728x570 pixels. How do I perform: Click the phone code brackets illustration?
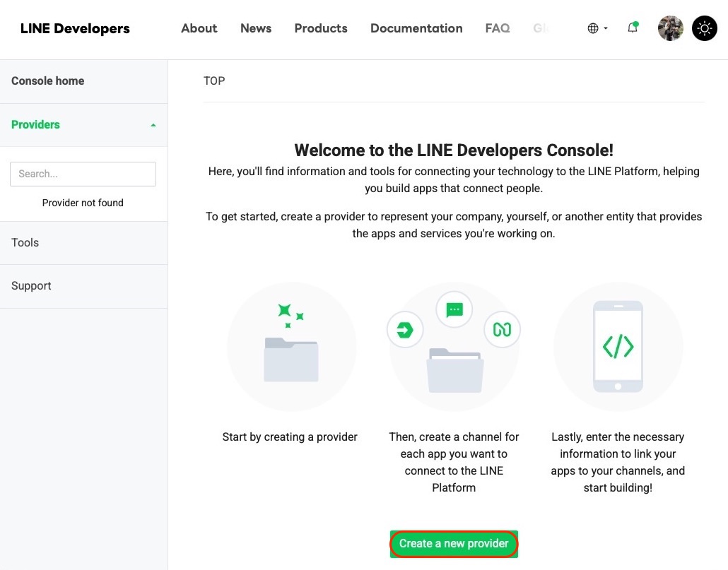618,347
